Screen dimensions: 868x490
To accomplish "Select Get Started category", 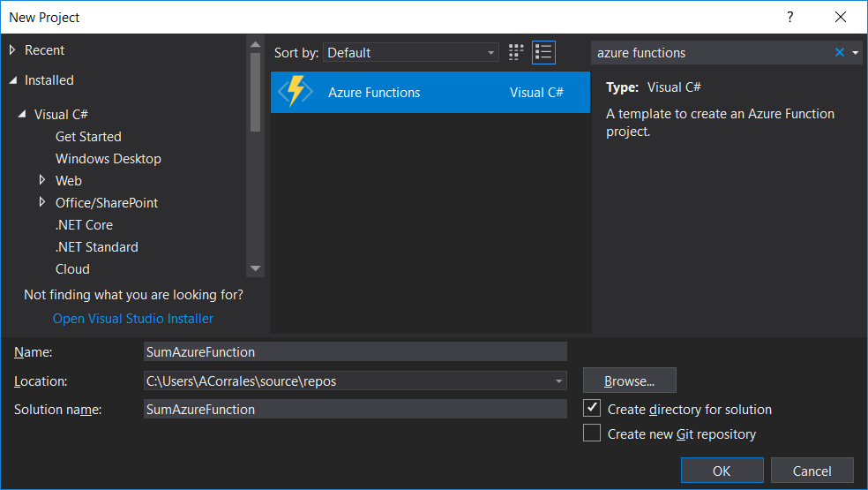I will pyautogui.click(x=88, y=136).
